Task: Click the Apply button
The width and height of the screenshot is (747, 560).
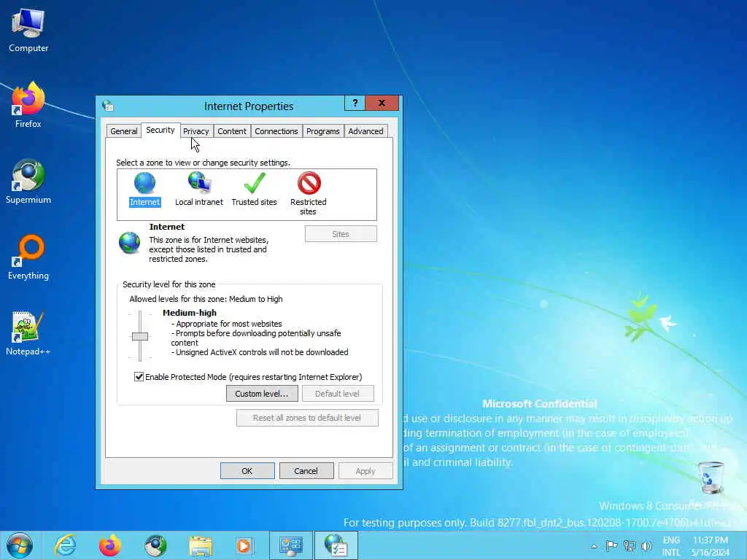Action: [x=365, y=471]
